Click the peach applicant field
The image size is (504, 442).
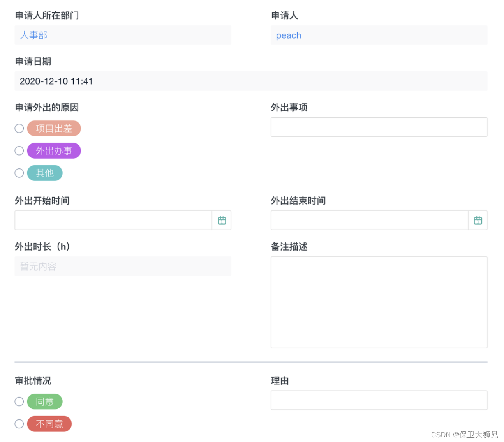379,35
